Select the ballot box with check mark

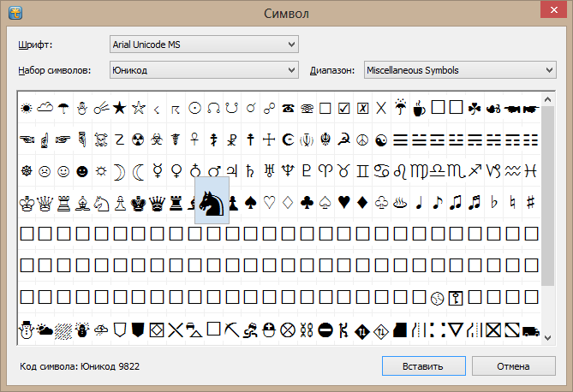click(343, 108)
